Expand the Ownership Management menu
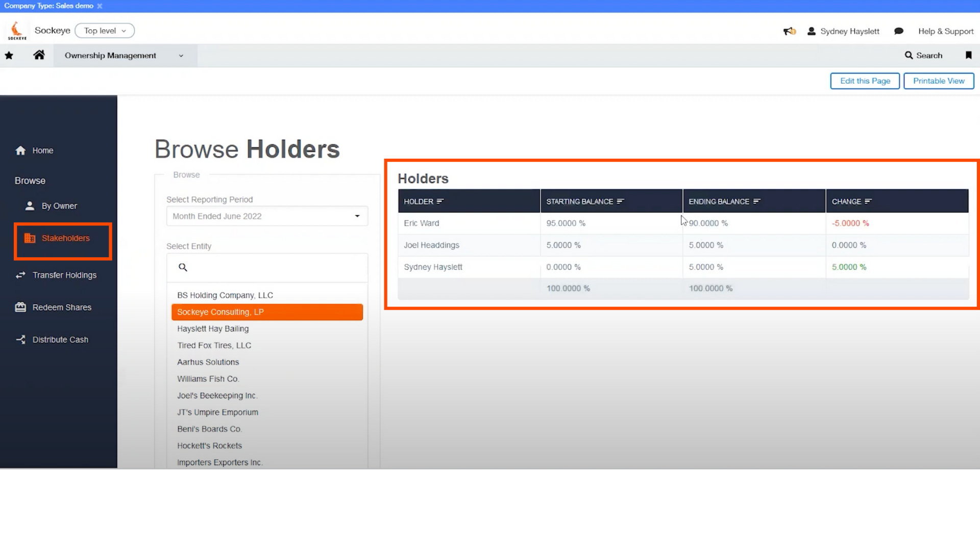This screenshot has width=980, height=551. coord(125,56)
